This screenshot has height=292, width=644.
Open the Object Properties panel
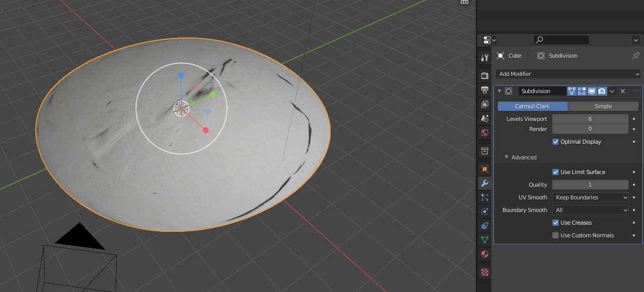tap(484, 169)
